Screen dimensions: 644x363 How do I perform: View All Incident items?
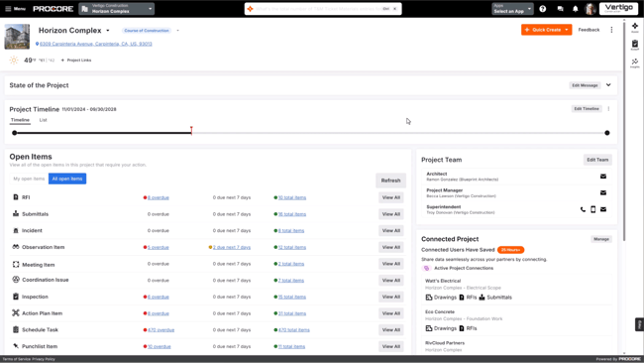coord(391,231)
